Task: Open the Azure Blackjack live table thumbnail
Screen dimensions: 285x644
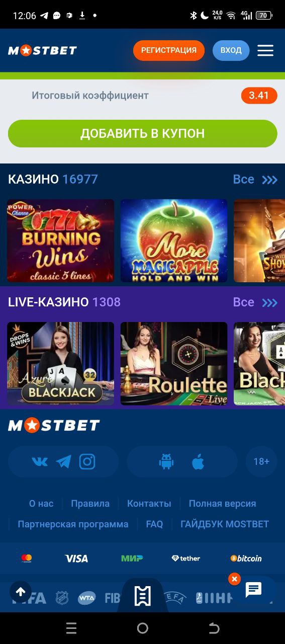Action: [60, 363]
